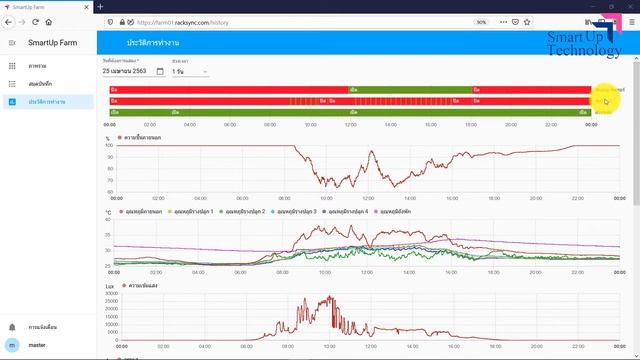Open the second sidebar menu item label
640x360 pixels.
tap(40, 84)
